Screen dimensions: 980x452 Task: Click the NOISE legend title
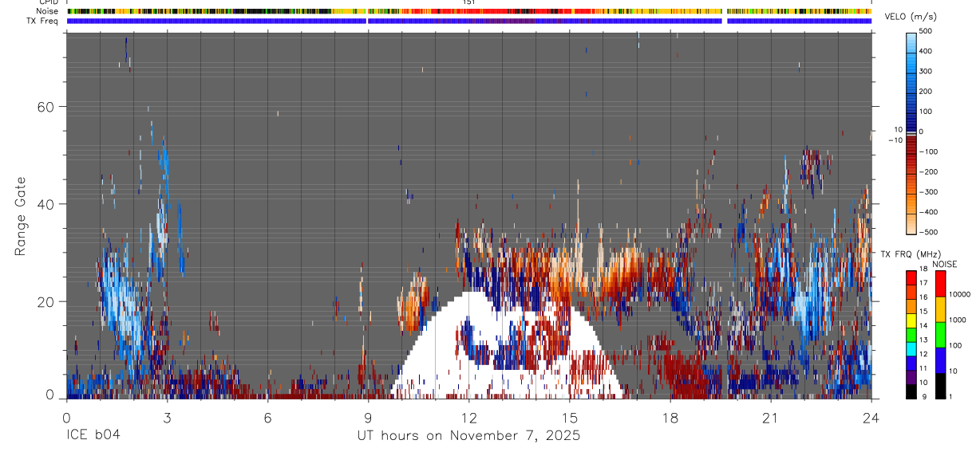pos(945,264)
